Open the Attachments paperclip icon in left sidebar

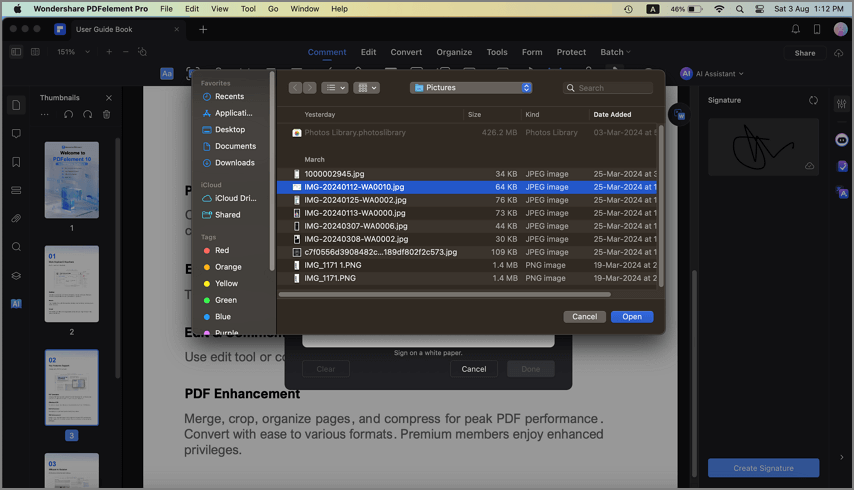click(16, 218)
